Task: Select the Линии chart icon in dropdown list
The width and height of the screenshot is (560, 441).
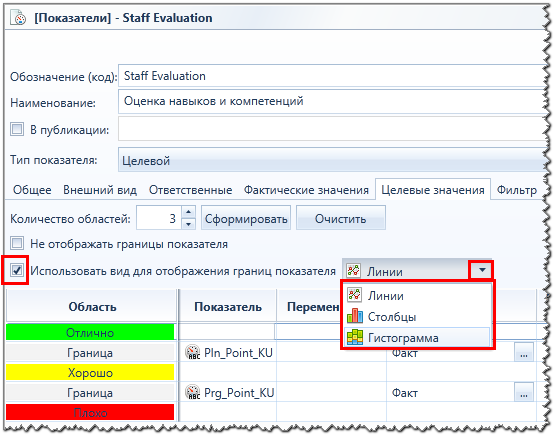Action: tap(354, 295)
